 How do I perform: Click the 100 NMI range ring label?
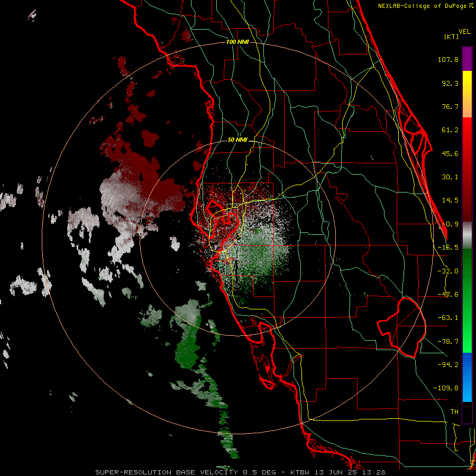(237, 42)
